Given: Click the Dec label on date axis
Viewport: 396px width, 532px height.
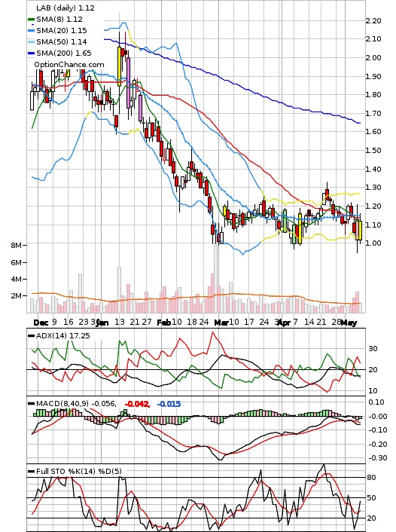Looking at the screenshot, I should tap(41, 323).
